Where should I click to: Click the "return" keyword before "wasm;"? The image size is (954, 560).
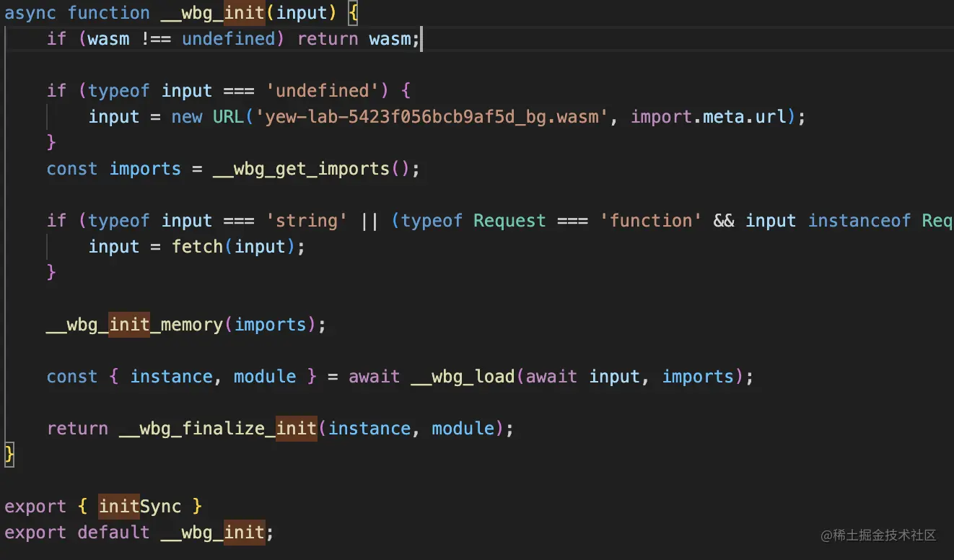click(x=328, y=39)
